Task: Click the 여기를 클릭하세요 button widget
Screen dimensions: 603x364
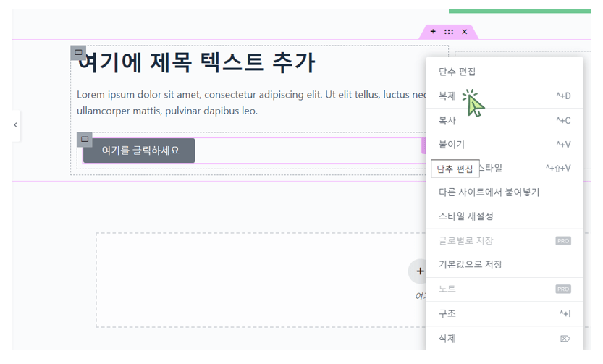Action: pos(139,151)
